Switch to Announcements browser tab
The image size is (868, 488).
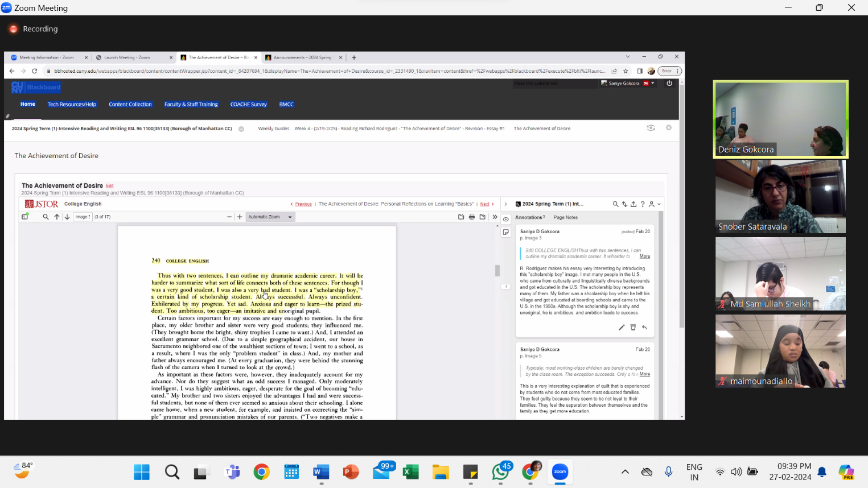(303, 57)
